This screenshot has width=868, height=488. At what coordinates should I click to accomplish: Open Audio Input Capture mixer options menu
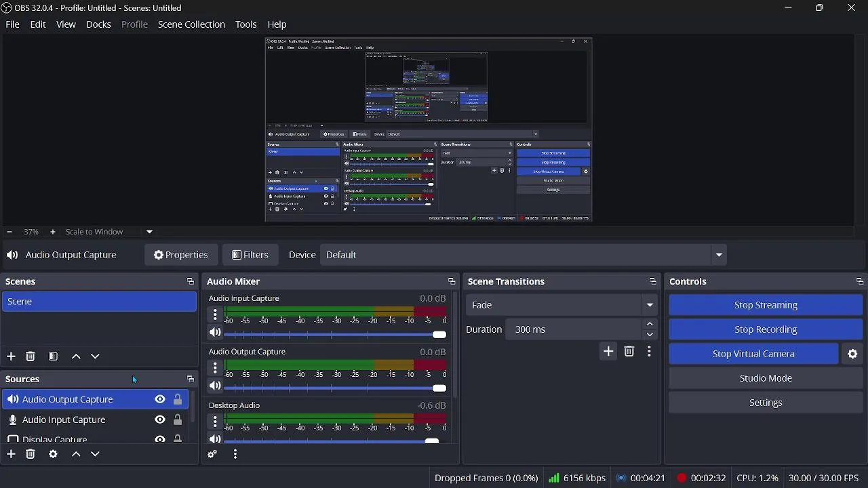215,314
